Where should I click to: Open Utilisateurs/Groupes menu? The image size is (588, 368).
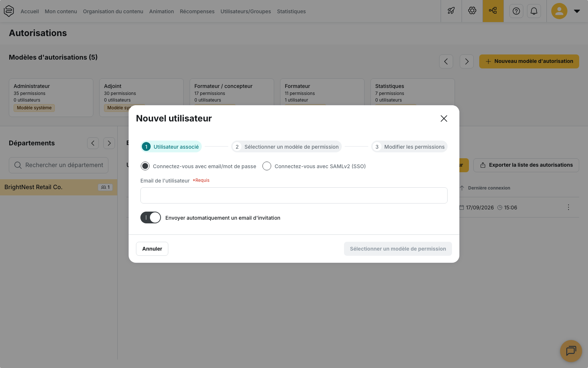click(x=246, y=11)
